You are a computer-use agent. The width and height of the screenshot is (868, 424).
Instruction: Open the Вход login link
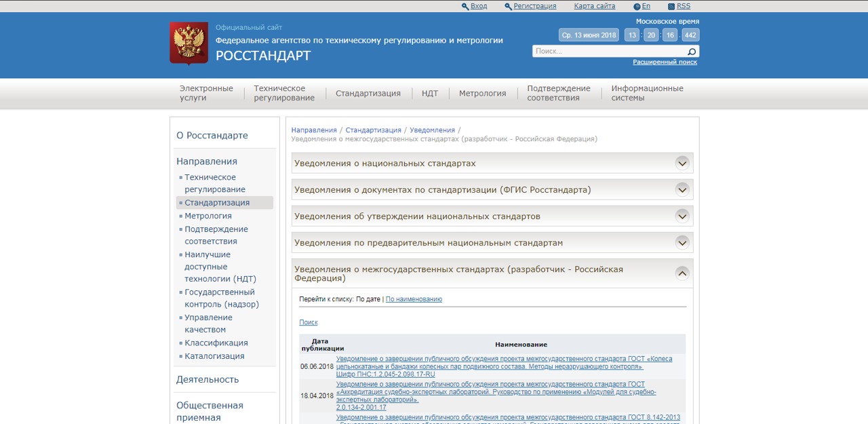[x=479, y=6]
